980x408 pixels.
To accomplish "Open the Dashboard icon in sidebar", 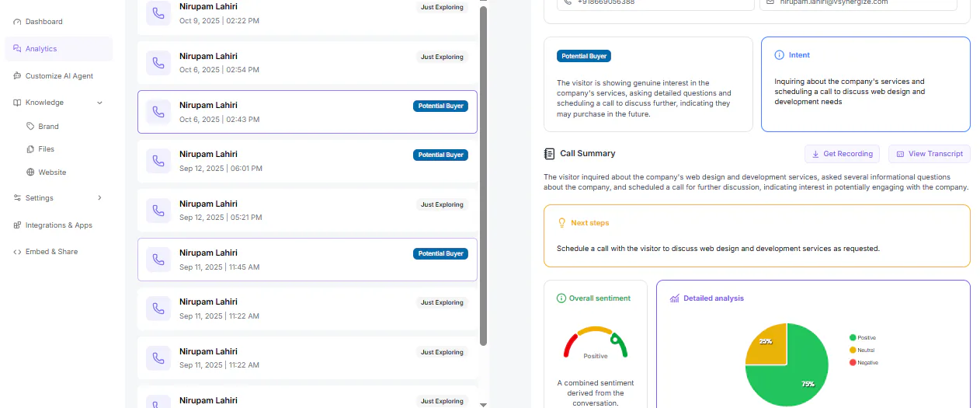I will 17,22.
